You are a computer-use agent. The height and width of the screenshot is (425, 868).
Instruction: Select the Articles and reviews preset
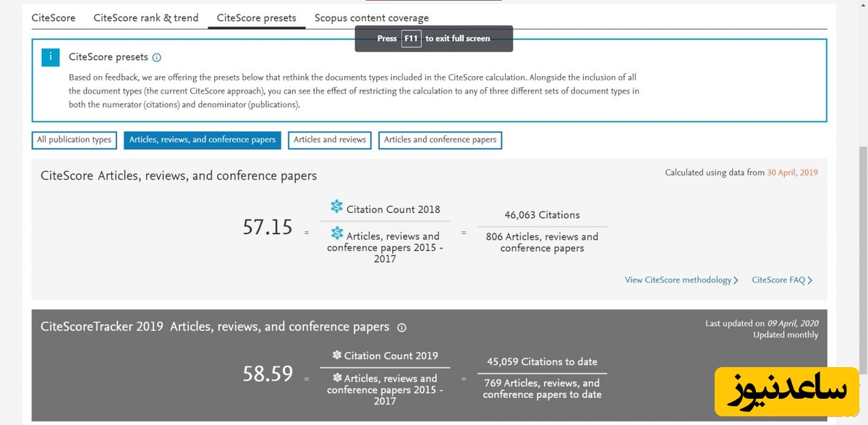[330, 140]
